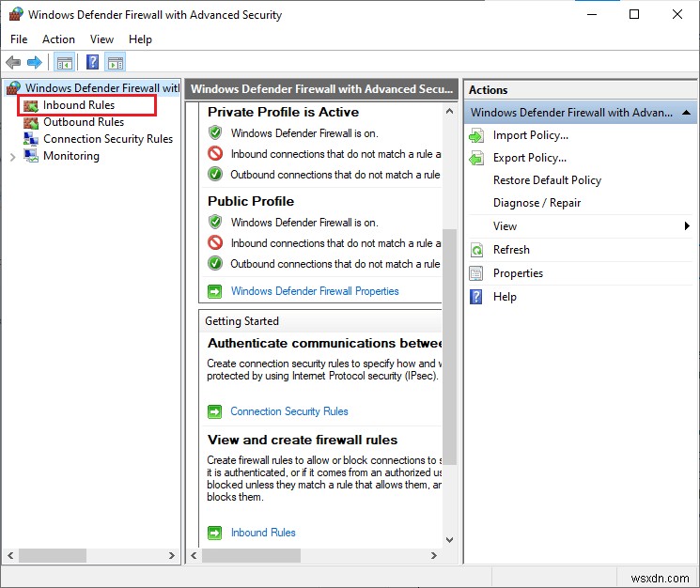Refresh the view from the Actions pane
This screenshot has width=700, height=588.
511,250
